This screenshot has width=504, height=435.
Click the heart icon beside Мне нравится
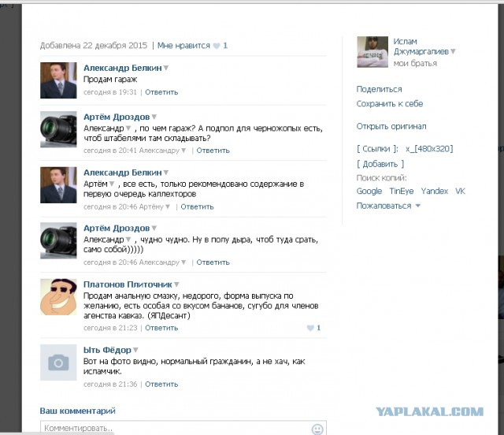pyautogui.click(x=217, y=46)
